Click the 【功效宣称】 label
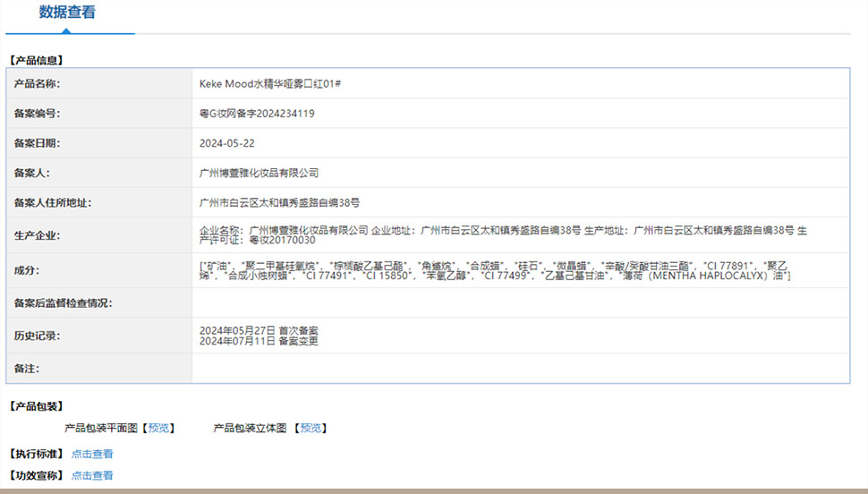The height and width of the screenshot is (494, 868). pyautogui.click(x=37, y=476)
